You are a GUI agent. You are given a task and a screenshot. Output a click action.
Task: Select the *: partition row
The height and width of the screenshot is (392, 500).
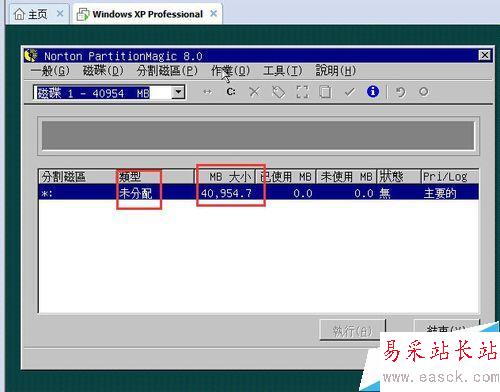click(259, 193)
